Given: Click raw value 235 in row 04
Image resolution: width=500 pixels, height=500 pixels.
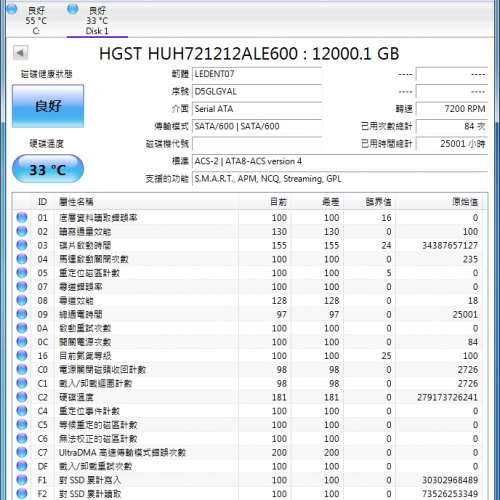Looking at the screenshot, I should tap(470, 259).
